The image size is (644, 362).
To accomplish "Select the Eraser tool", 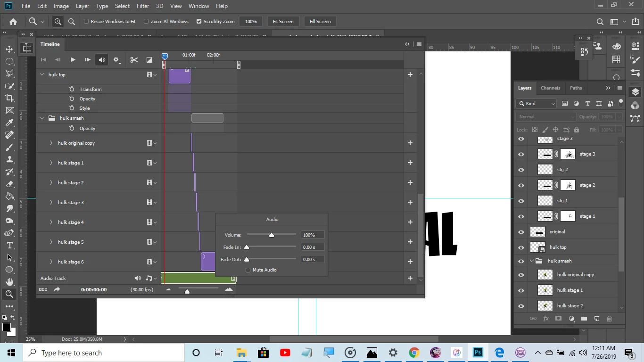I will point(9,184).
